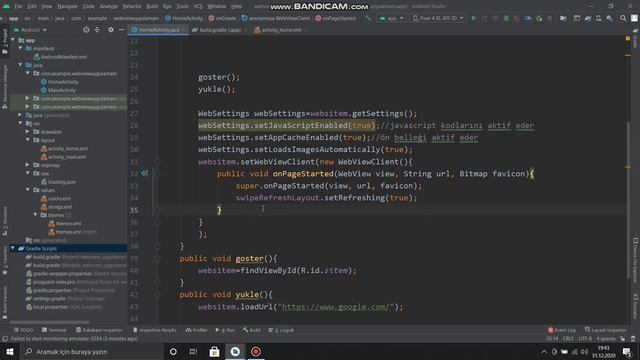Collapse the manifests folder

click(x=20, y=48)
